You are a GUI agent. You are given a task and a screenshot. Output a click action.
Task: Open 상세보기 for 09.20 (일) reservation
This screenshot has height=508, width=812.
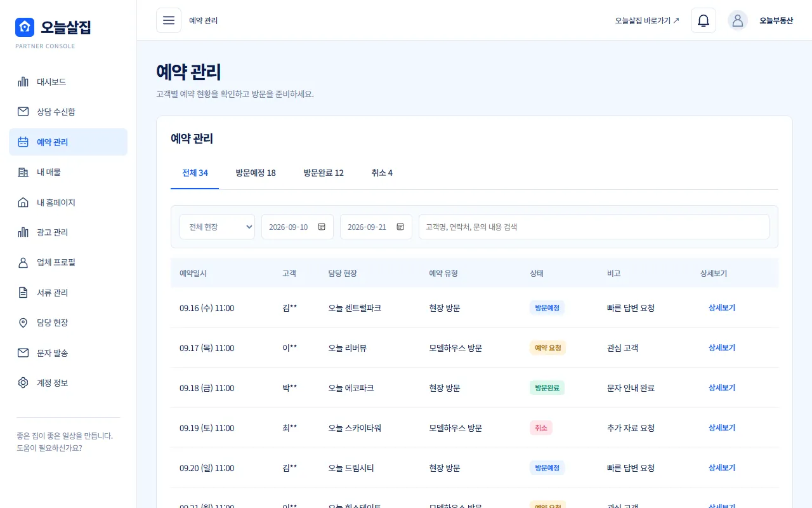coord(722,467)
